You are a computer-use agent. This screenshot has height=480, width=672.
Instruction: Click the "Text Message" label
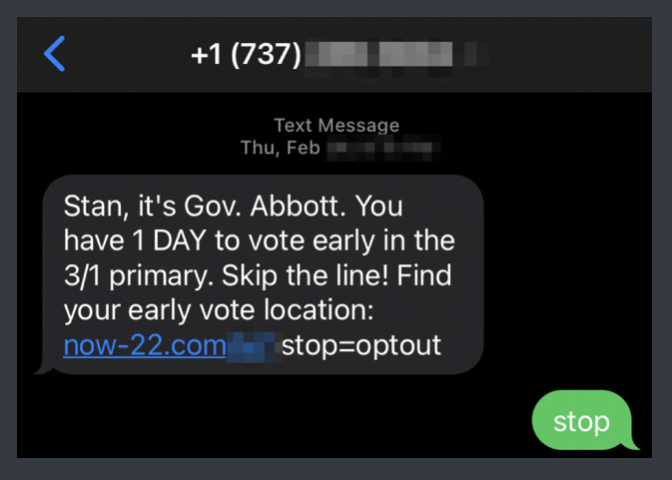(x=336, y=126)
